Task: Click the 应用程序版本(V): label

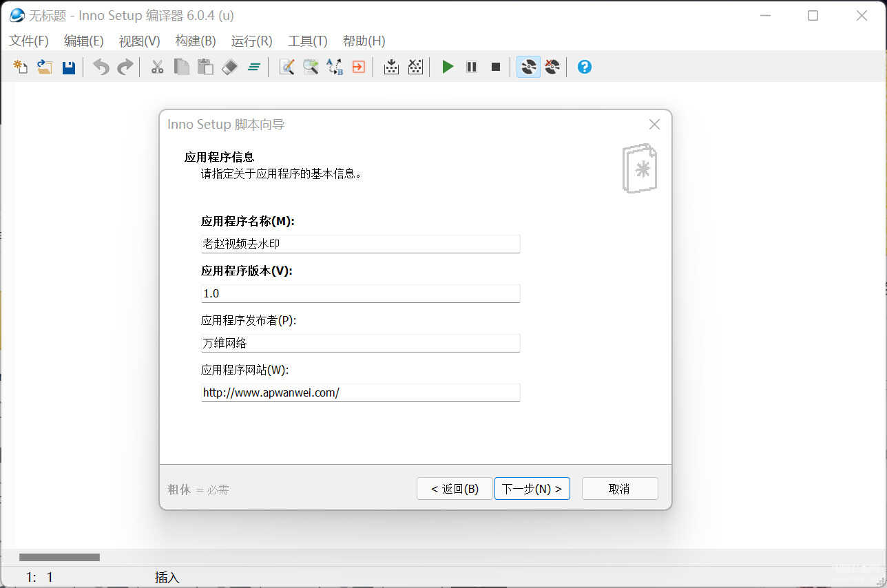Action: (x=247, y=271)
